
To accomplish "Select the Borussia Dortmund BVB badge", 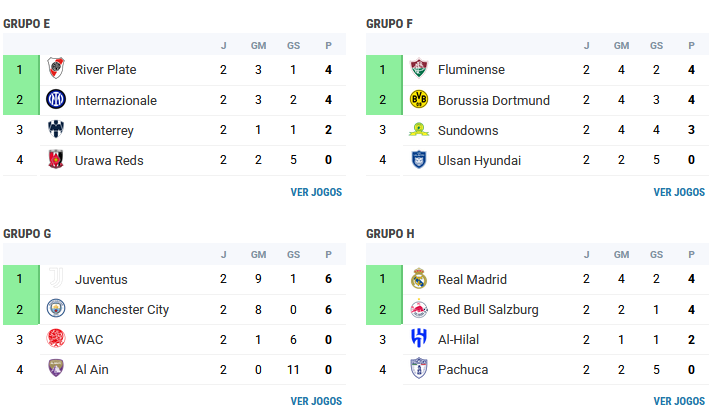I will coord(419,99).
